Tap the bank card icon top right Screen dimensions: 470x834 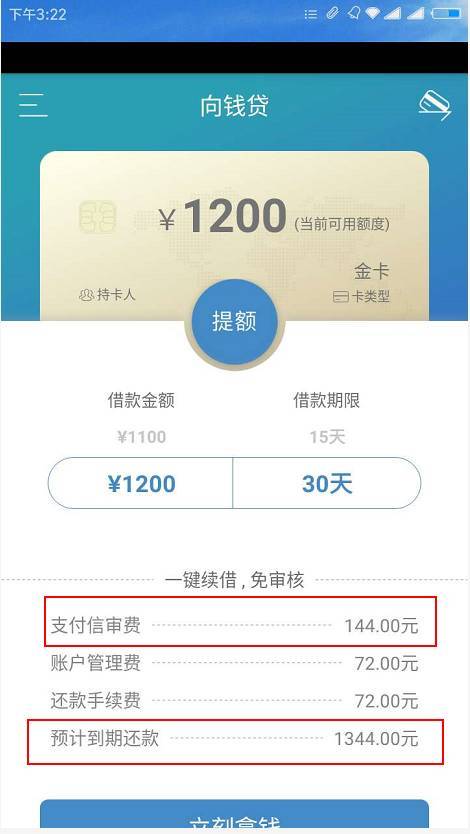point(434,105)
